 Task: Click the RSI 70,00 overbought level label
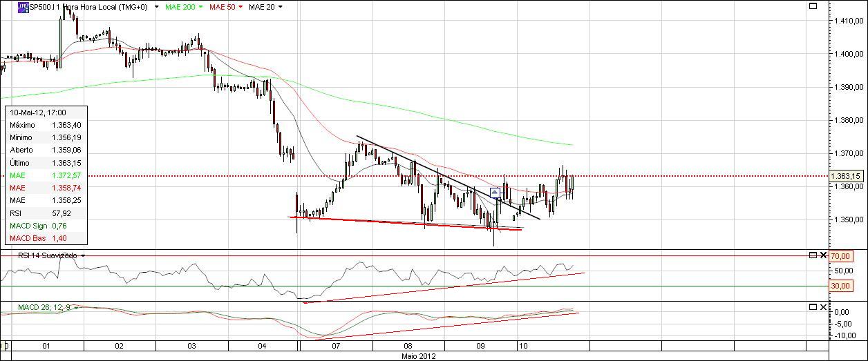[840, 256]
